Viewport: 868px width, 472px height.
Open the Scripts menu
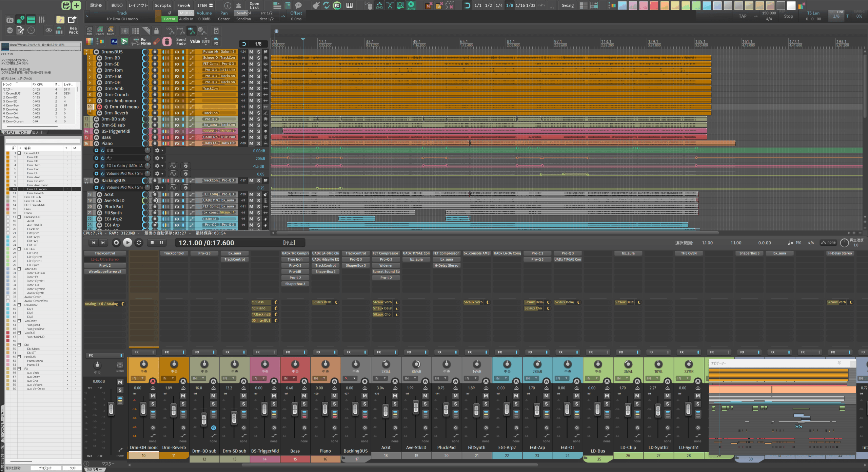163,5
